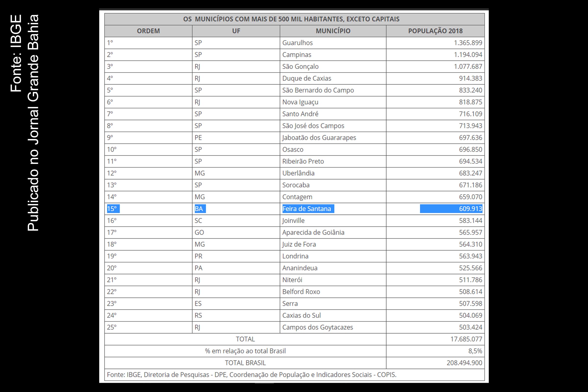Image resolution: width=588 pixels, height=392 pixels.
Task: Click the POPULAÇÃO 2018 column header
Action: (435, 31)
